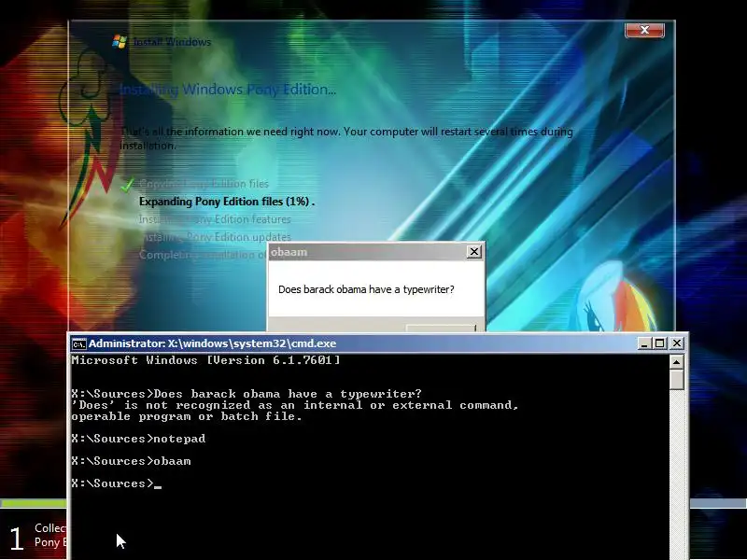Maximize the Administrator cmd.exe window
747x560 pixels.
coord(660,343)
